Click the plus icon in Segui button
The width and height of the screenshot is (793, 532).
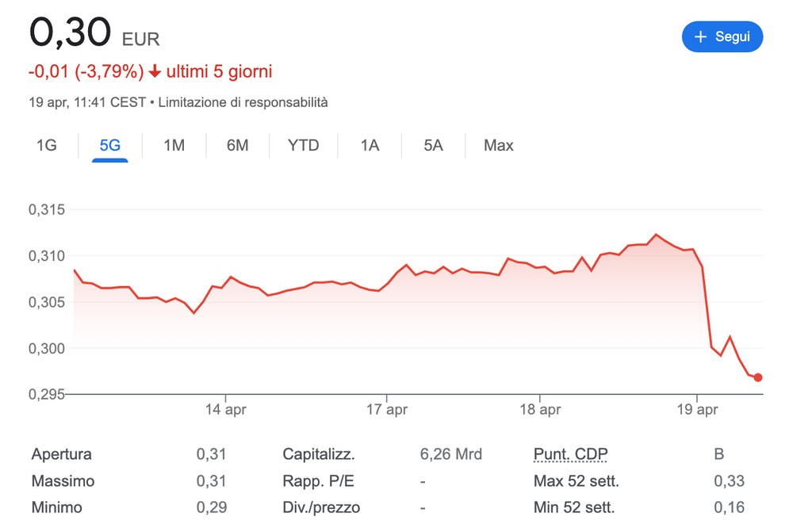tap(700, 36)
